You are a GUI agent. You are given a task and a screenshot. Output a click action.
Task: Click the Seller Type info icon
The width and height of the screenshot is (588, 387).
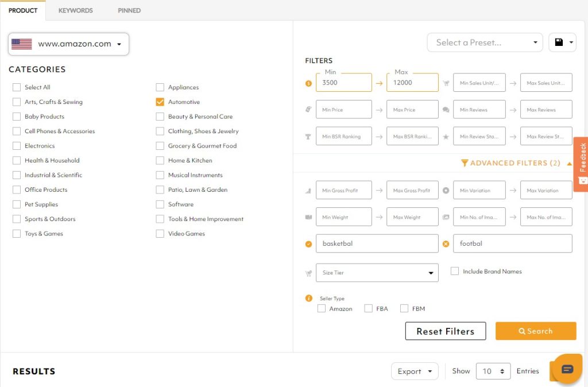click(309, 299)
